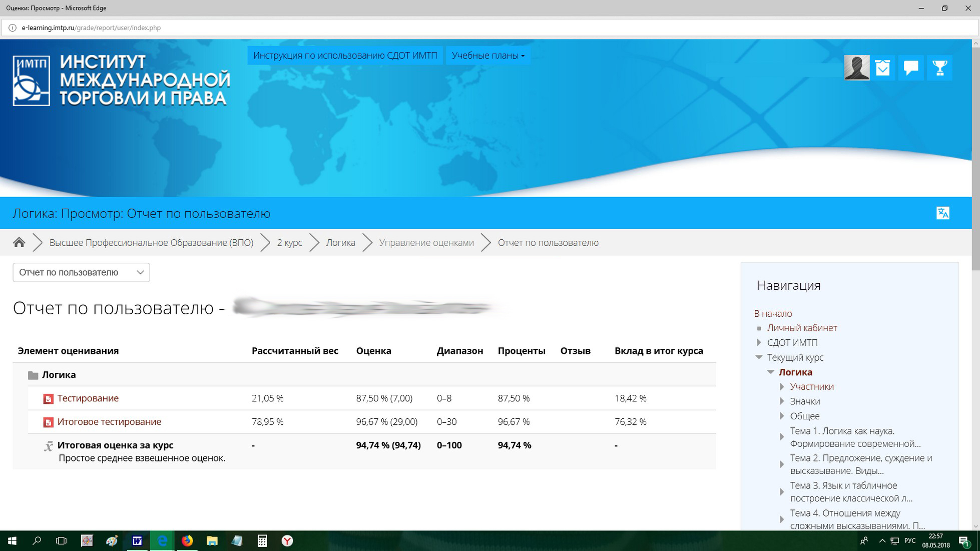980x551 pixels.
Task: Click Управление оценками breadcrumb
Action: pyautogui.click(x=426, y=243)
